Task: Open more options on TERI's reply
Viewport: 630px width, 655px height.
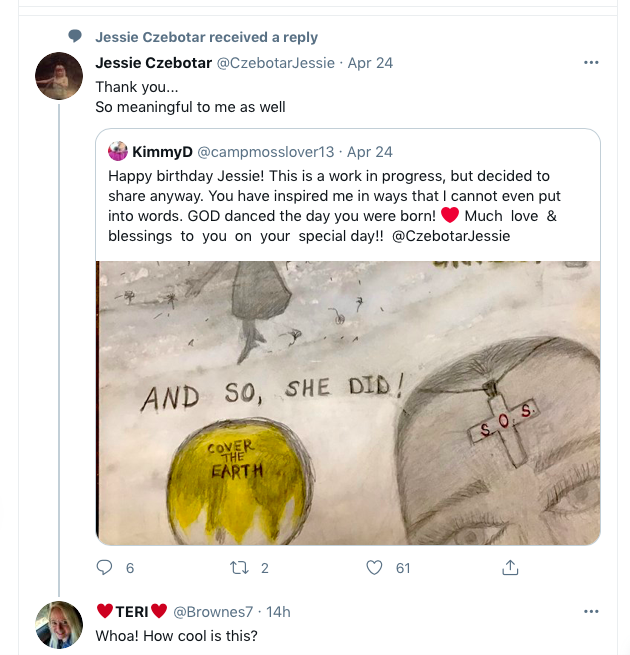Action: pyautogui.click(x=591, y=611)
